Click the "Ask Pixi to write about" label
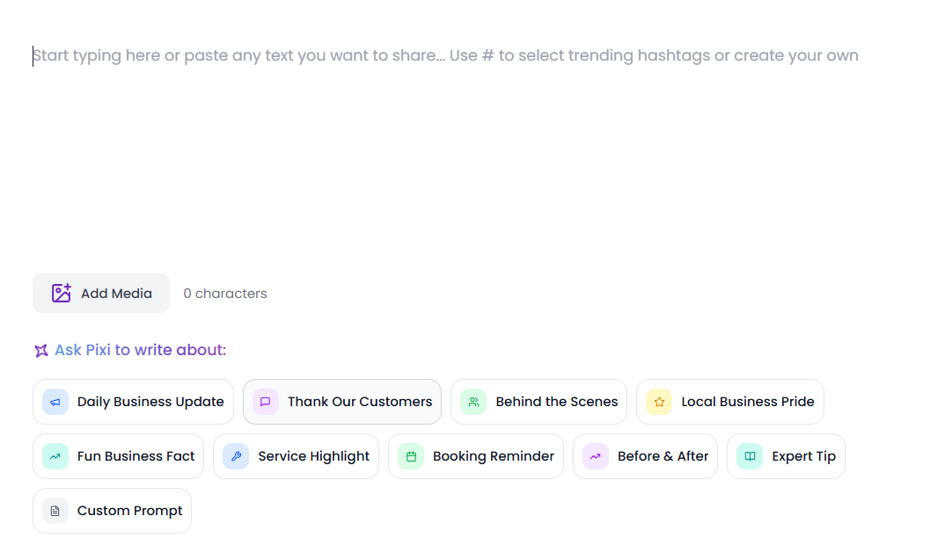930x560 pixels. (140, 350)
